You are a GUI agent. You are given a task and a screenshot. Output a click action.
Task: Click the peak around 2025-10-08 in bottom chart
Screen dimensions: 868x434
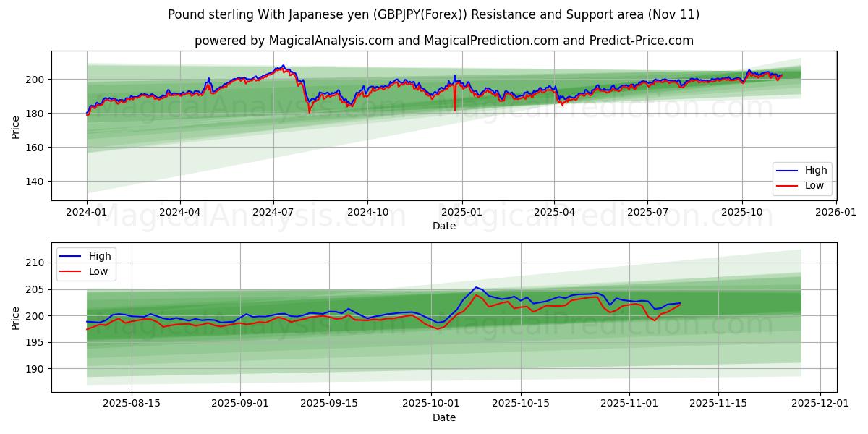(477, 287)
